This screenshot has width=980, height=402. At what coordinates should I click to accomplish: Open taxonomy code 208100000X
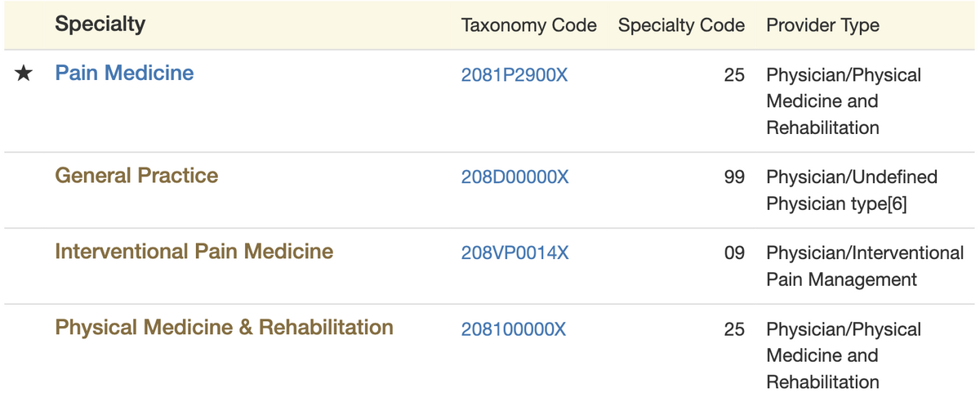pos(513,329)
